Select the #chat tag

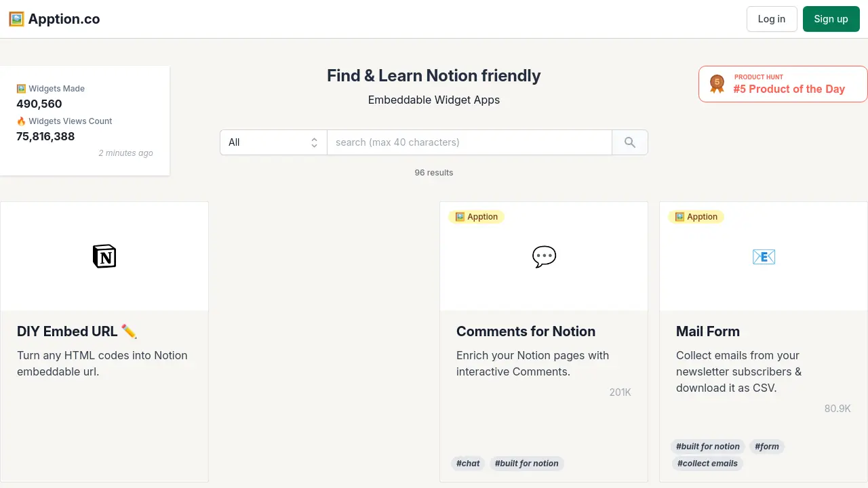click(x=468, y=464)
